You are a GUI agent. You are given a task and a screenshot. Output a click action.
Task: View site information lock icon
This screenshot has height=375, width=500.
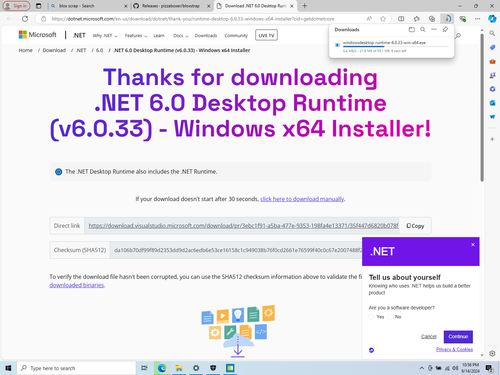click(x=43, y=19)
